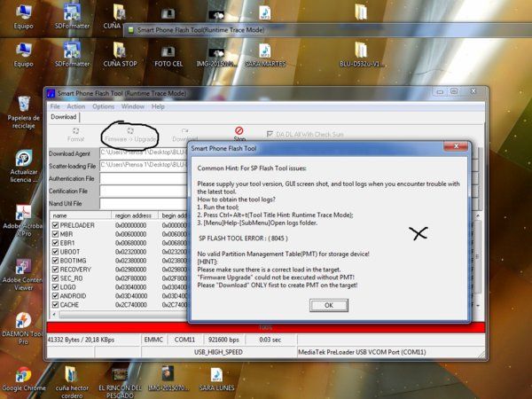
Task: Select the BLU-D532u-V1 folder
Action: tap(362, 55)
